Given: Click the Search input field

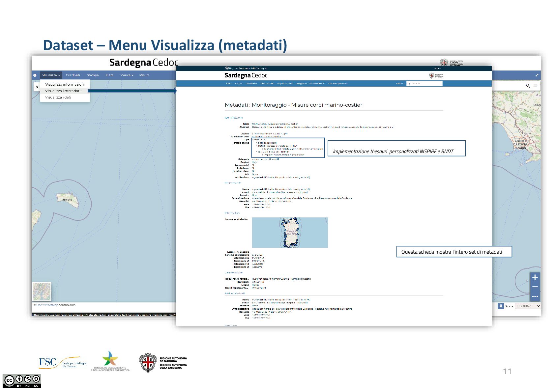Looking at the screenshot, I should pos(426,84).
